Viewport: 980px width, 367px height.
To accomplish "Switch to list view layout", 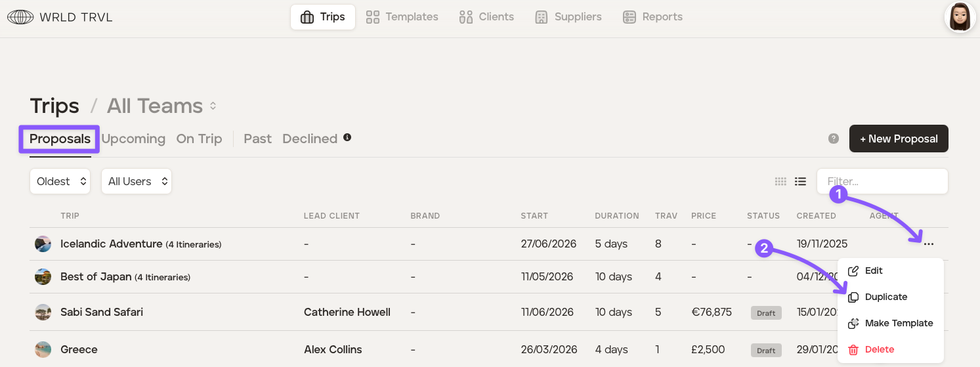I will pyautogui.click(x=800, y=181).
